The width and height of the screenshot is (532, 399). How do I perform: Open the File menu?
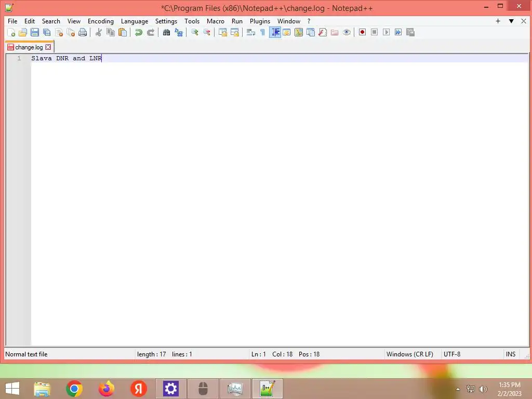[x=12, y=21]
